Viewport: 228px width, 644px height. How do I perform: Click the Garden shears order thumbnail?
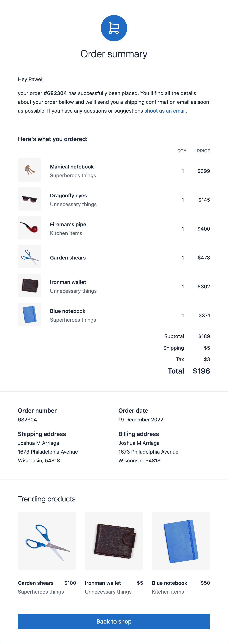tap(29, 257)
